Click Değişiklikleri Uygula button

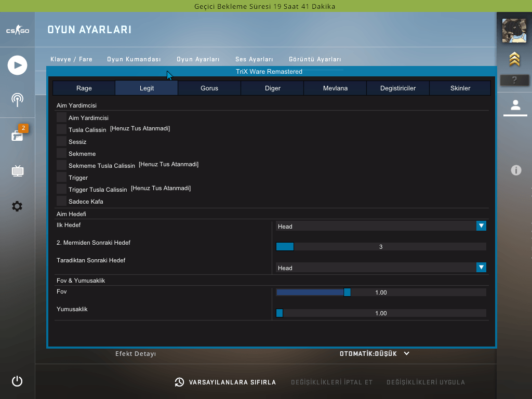click(426, 382)
